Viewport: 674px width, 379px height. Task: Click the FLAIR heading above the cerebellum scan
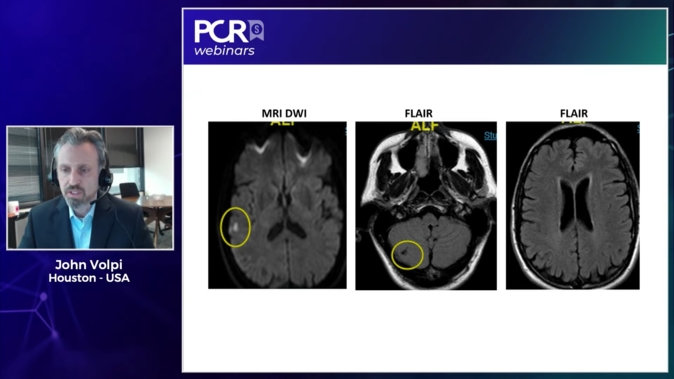pos(419,113)
